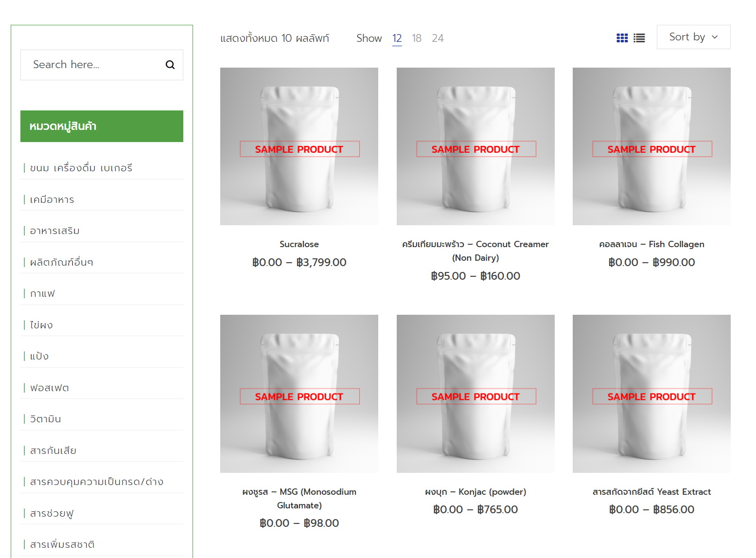Open the Coconut Creamer product thumbnail
This screenshot has height=558, width=756.
[x=475, y=146]
